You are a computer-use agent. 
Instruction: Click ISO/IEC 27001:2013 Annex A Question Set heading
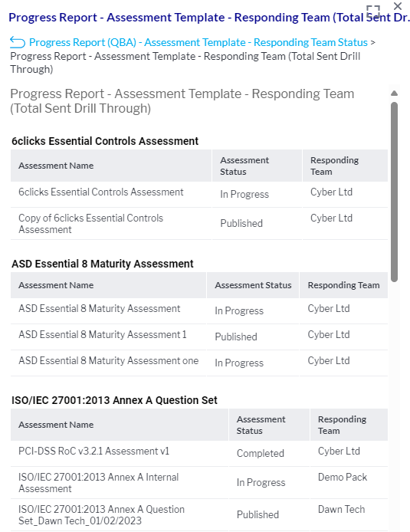114,400
